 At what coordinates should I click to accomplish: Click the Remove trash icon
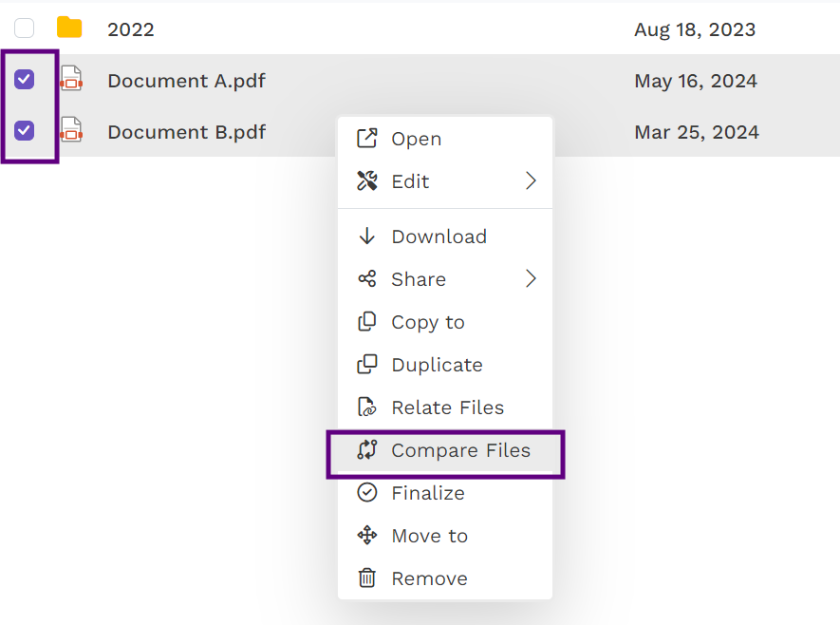366,578
